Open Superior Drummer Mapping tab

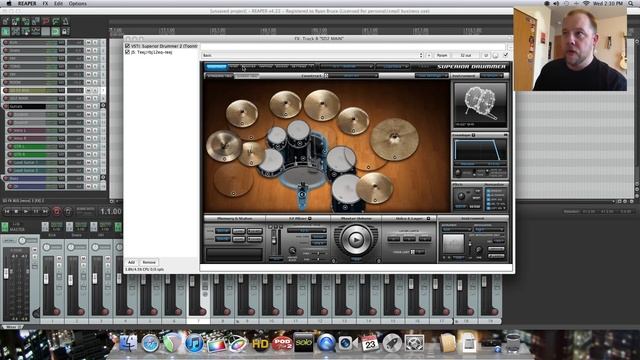pyautogui.click(x=265, y=66)
